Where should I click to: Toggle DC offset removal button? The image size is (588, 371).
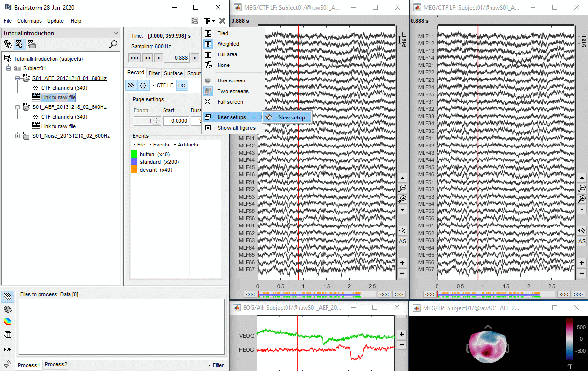(x=181, y=85)
